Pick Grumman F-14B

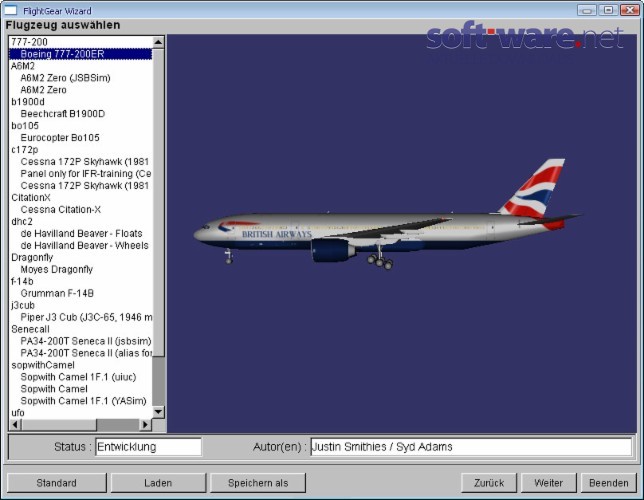80,293
